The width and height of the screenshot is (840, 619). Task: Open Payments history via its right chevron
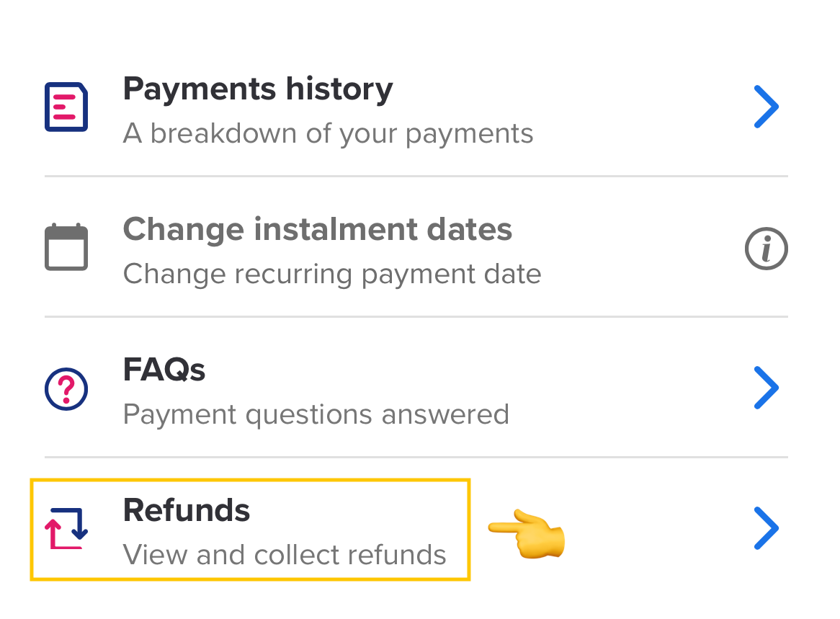767,107
